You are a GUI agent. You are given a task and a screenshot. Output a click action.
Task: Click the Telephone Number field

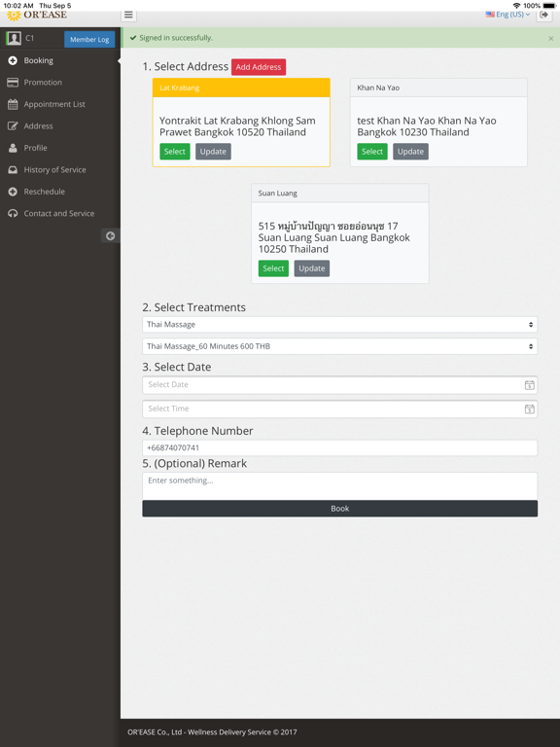339,447
